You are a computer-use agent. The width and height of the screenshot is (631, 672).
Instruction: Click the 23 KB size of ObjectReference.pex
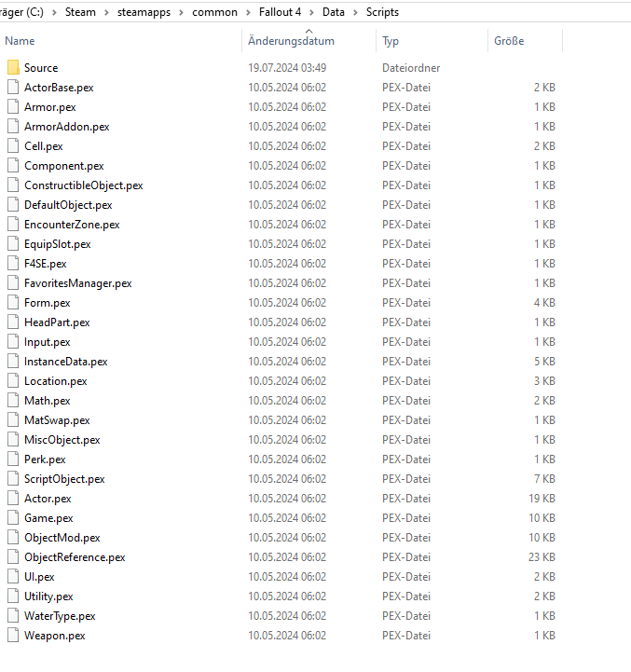(542, 557)
